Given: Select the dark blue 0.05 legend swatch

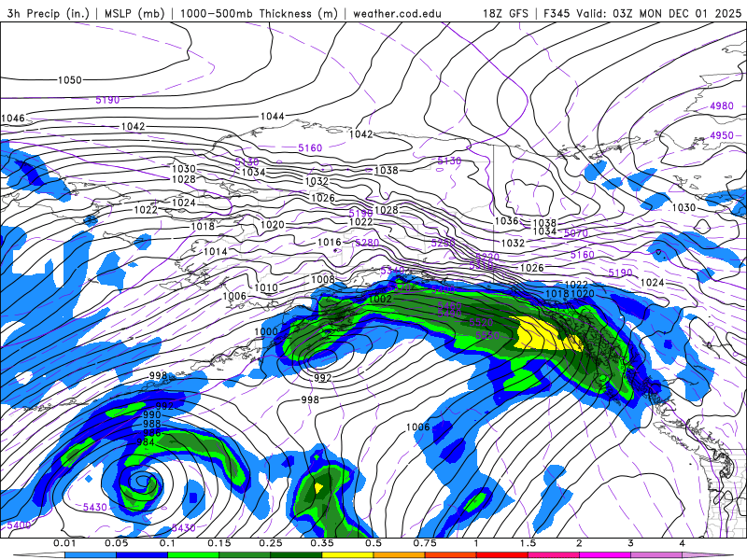Looking at the screenshot, I should click(x=142, y=555).
